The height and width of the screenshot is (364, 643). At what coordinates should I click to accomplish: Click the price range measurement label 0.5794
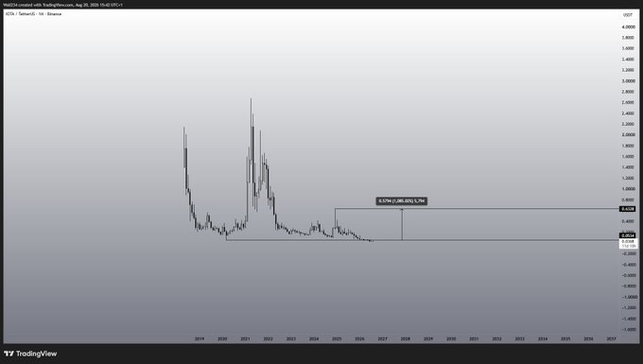coord(402,200)
